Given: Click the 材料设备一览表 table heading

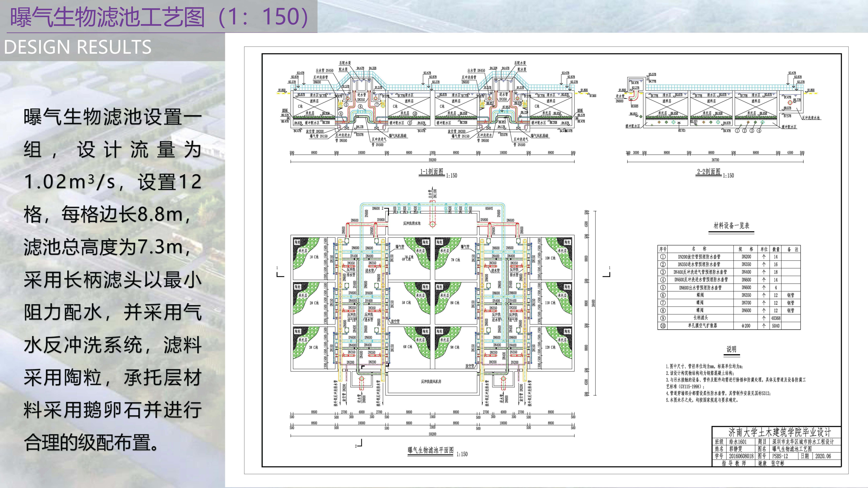Looking at the screenshot, I should [x=732, y=226].
